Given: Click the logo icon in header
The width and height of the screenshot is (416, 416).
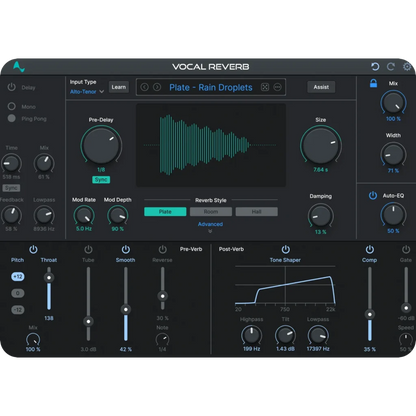Looking at the screenshot, I should coord(19,67).
